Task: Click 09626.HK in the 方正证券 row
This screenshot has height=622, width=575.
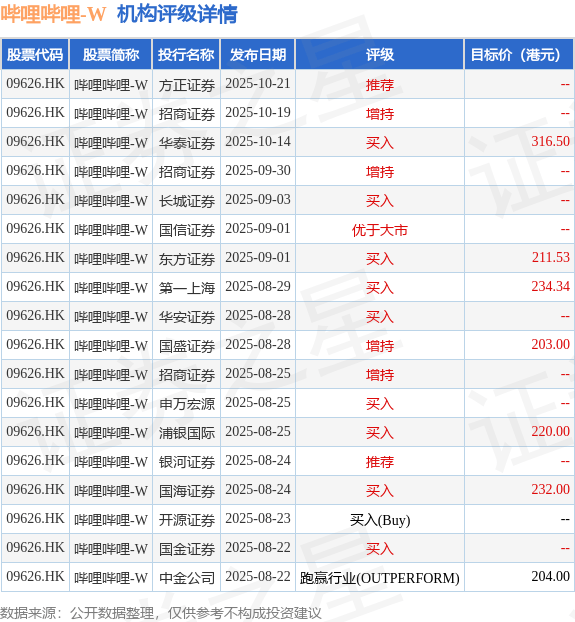Action: 35,84
